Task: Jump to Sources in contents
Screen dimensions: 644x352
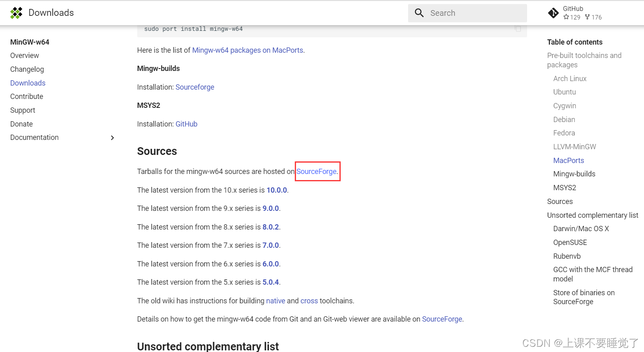Action: 560,202
